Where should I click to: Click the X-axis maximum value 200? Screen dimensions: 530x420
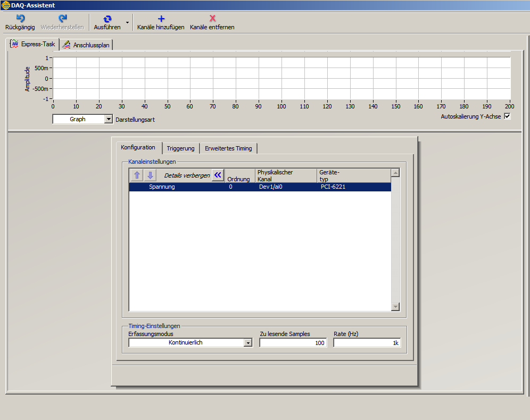pyautogui.click(x=509, y=106)
